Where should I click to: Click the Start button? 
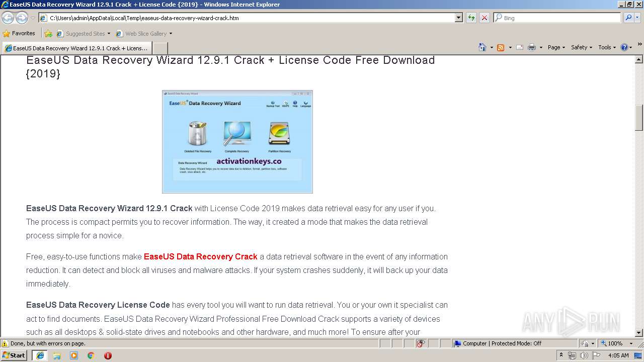tap(14, 355)
